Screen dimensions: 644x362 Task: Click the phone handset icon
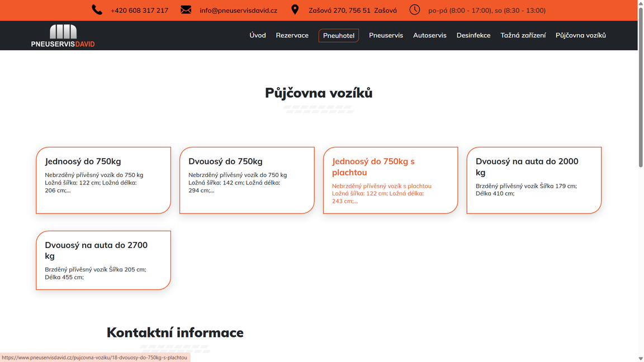coord(97,10)
